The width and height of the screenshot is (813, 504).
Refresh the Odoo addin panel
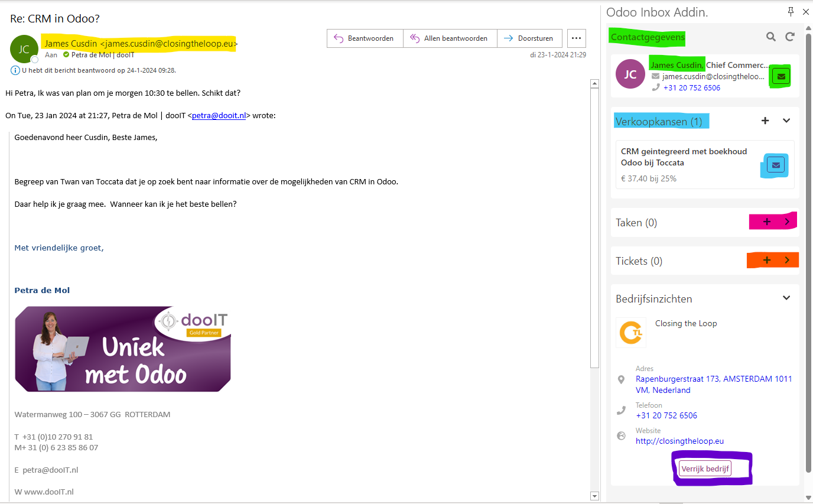click(x=790, y=36)
